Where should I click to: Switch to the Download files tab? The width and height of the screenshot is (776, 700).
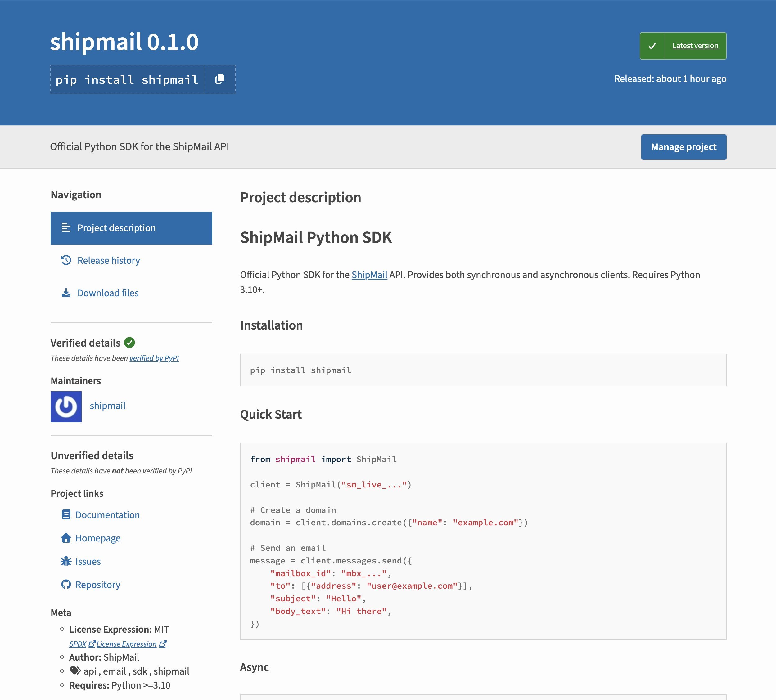coord(108,293)
